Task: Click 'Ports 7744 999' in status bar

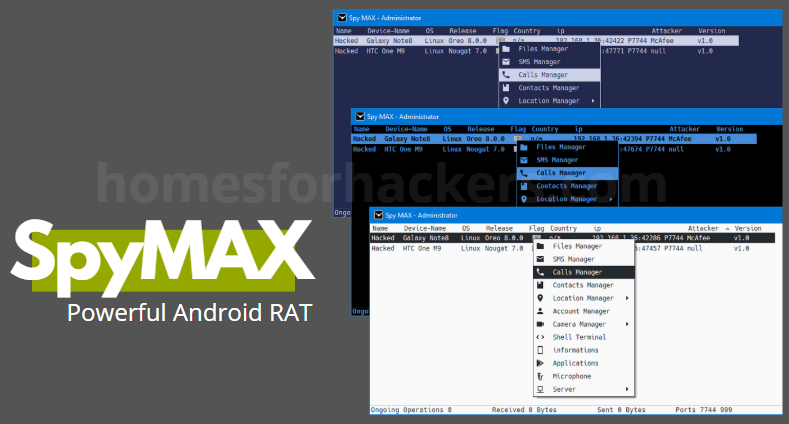Action: coord(703,410)
